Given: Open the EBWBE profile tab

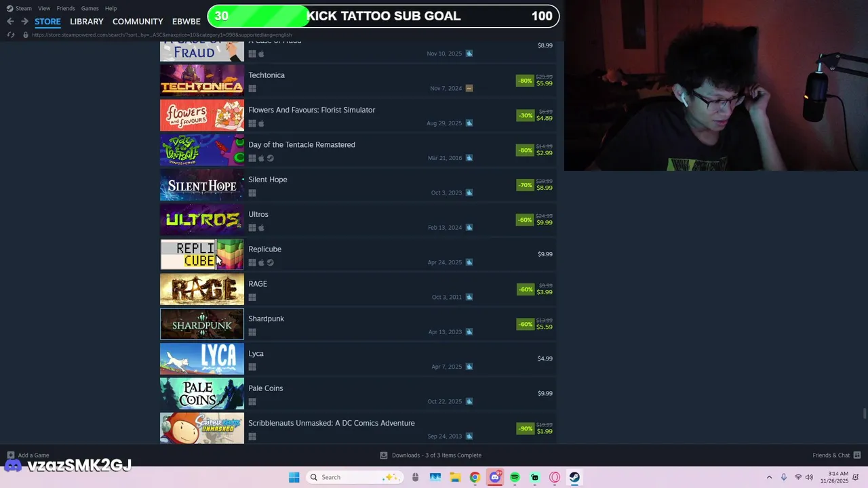Looking at the screenshot, I should coord(186,21).
